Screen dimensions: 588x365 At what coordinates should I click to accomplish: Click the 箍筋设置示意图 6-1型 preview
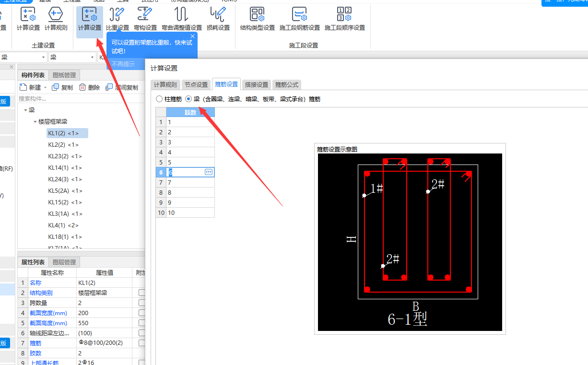(410, 242)
